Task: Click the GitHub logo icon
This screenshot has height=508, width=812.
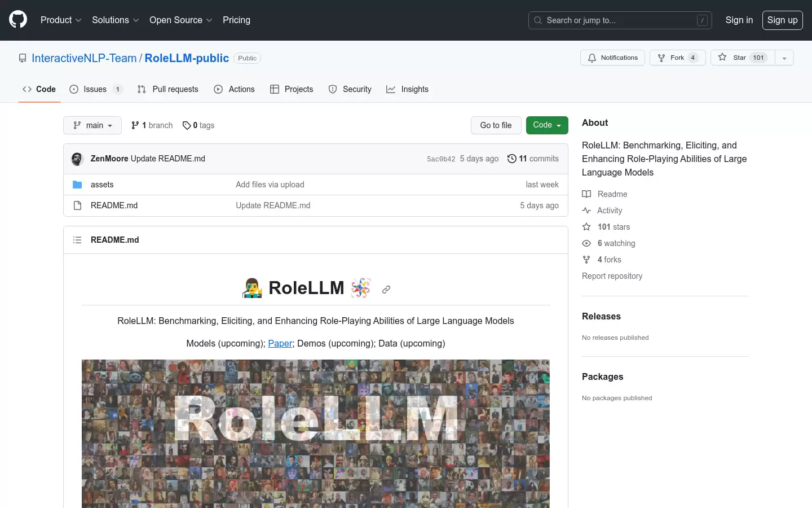Action: tap(18, 20)
